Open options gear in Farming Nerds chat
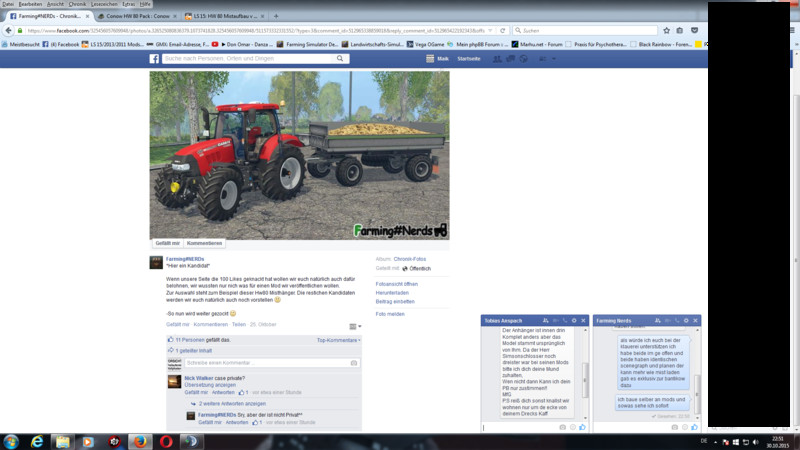This screenshot has height=450, width=800. 686,320
